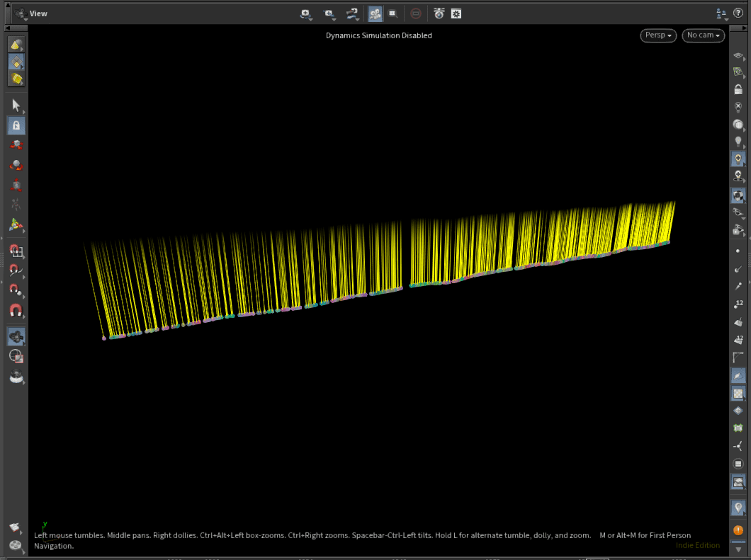This screenshot has width=751, height=560.
Task: Open the Persp view dropdown
Action: point(658,35)
